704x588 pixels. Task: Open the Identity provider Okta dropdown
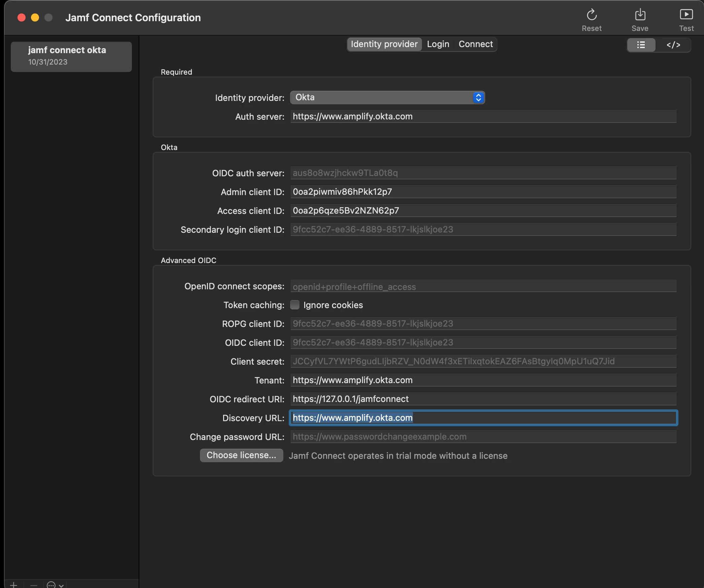click(387, 98)
